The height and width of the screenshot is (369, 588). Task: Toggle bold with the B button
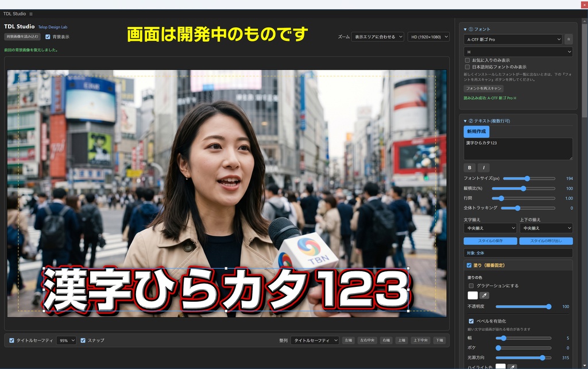coord(470,168)
